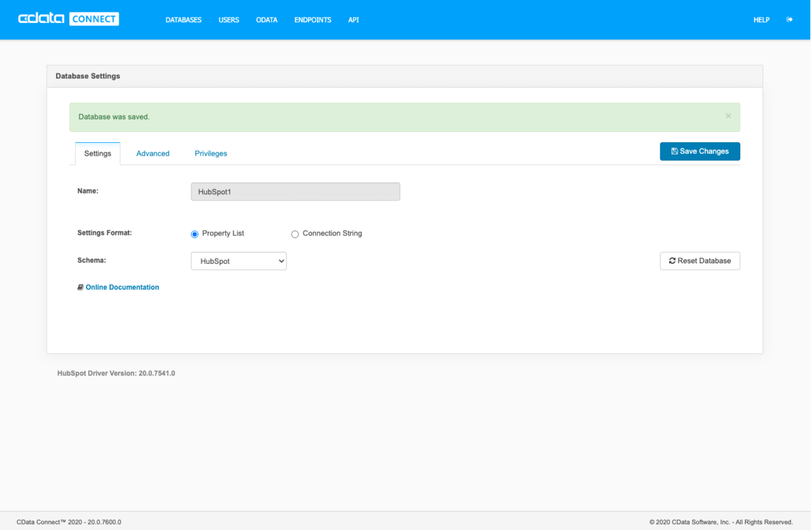Image resolution: width=812 pixels, height=530 pixels.
Task: Click the 'Settings Format:' label
Action: pos(105,232)
